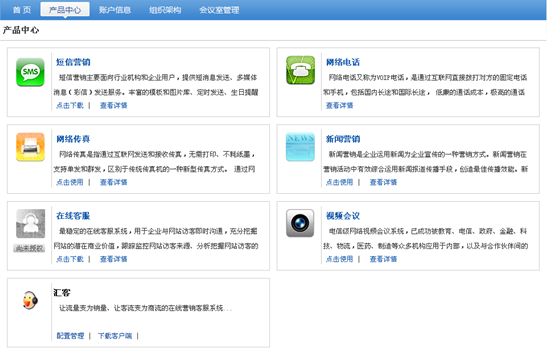Screen dimensions: 547x361
Task: Open the 组织架构 tab
Action: (x=165, y=10)
